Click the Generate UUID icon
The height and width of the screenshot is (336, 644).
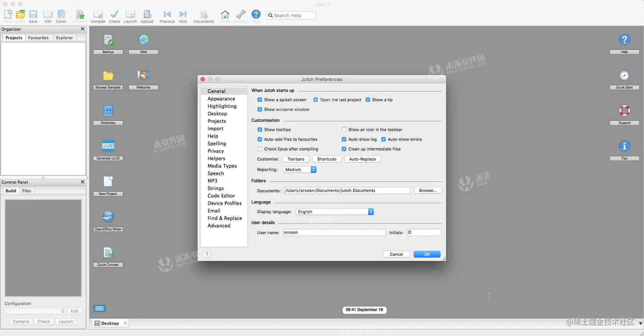108,146
